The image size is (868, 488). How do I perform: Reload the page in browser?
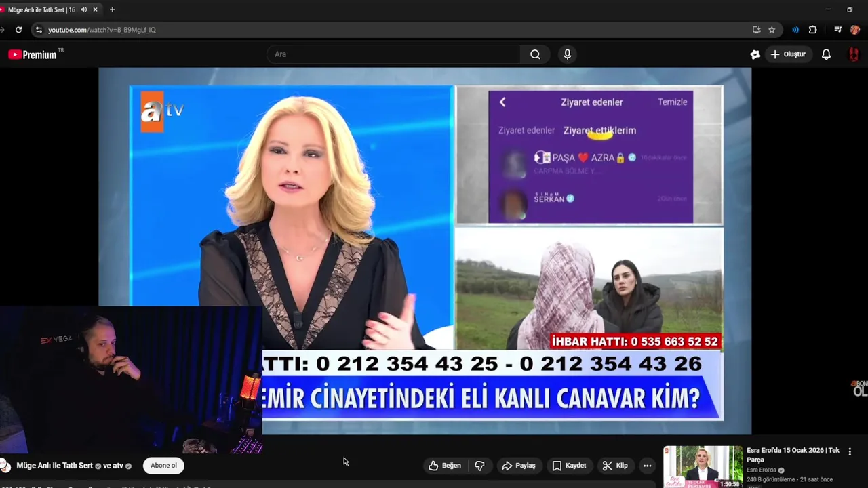point(18,30)
